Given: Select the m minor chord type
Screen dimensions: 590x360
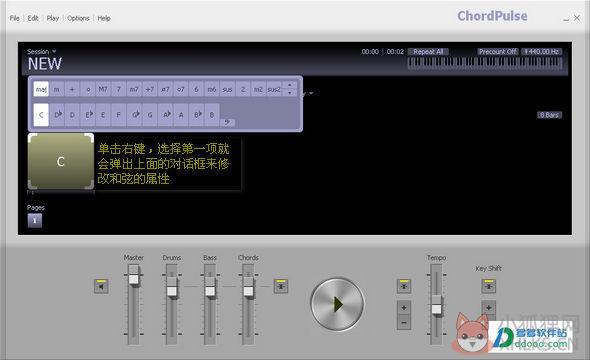Looking at the screenshot, I should click(56, 89).
